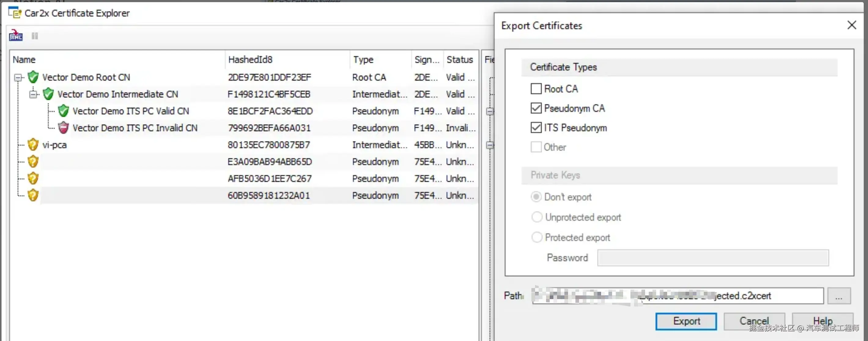Click yellow shield icon next to vi-pca
The image size is (868, 341).
click(33, 145)
